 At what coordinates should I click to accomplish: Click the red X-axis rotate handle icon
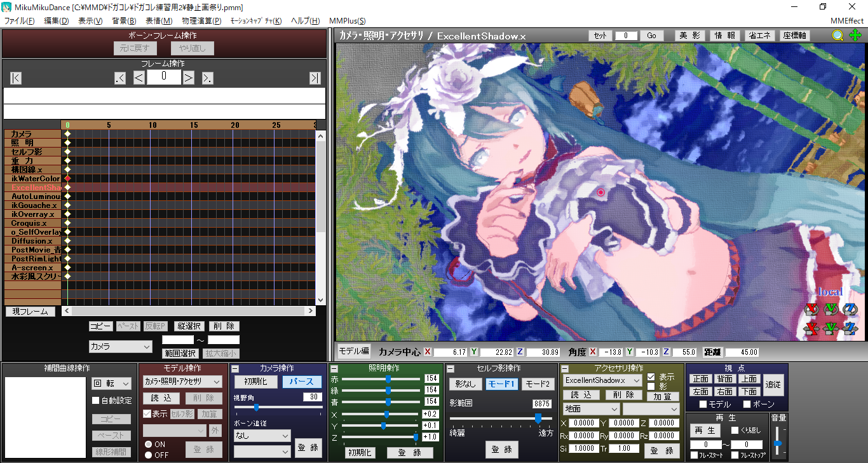pos(811,310)
